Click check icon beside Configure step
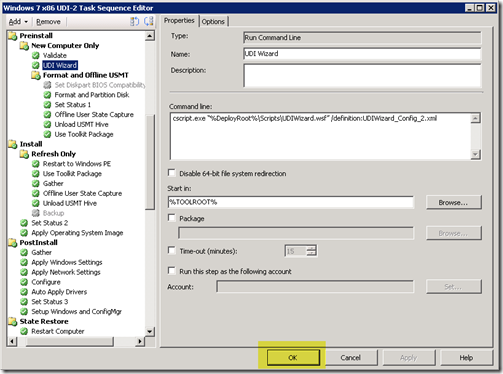The height and width of the screenshot is (374, 503). [x=24, y=282]
